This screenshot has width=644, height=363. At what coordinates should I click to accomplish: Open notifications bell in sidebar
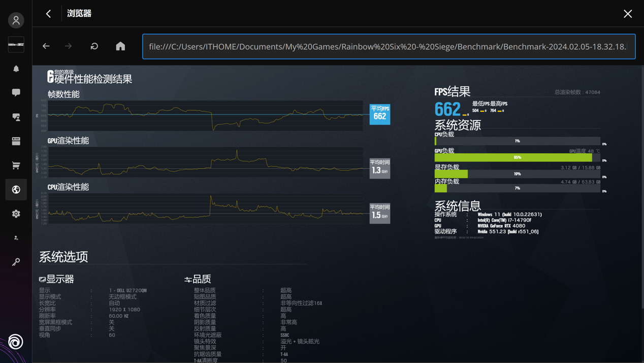tap(16, 69)
